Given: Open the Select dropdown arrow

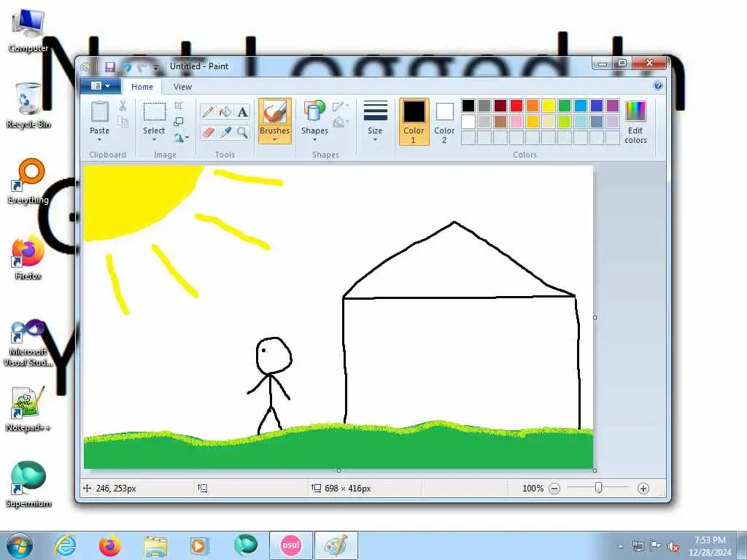Looking at the screenshot, I should tap(155, 140).
